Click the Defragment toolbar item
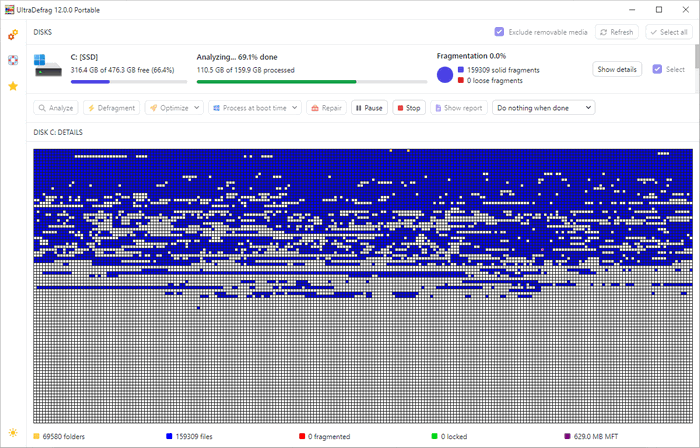 click(112, 107)
